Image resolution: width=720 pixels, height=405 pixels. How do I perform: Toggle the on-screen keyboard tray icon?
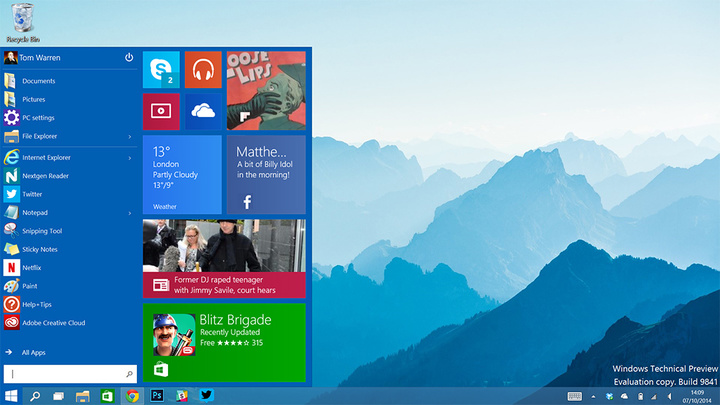[575, 396]
